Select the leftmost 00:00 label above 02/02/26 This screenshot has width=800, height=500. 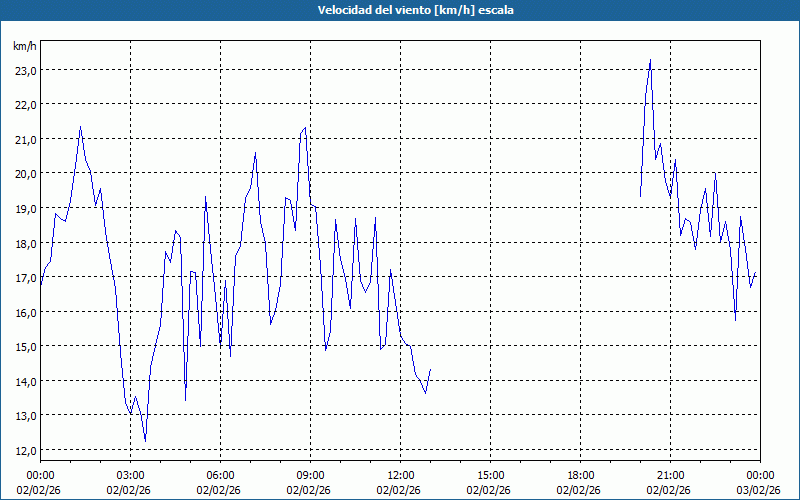(40, 474)
